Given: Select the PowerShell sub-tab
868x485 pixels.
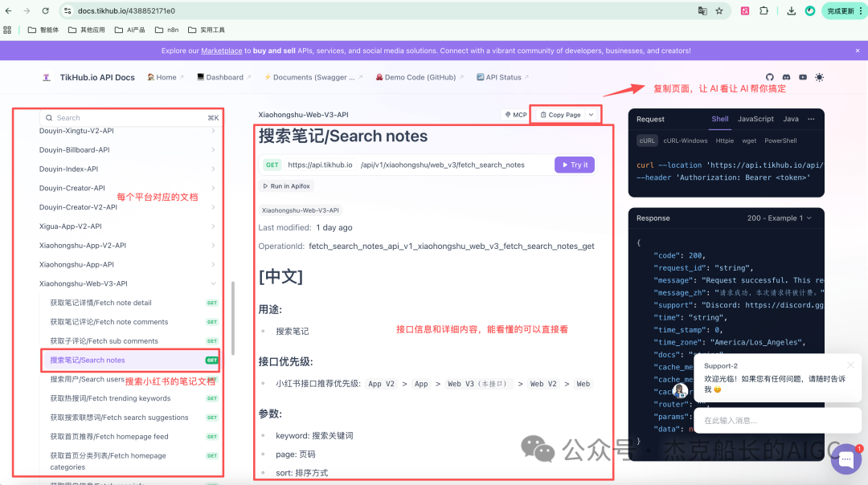Looking at the screenshot, I should (x=780, y=141).
